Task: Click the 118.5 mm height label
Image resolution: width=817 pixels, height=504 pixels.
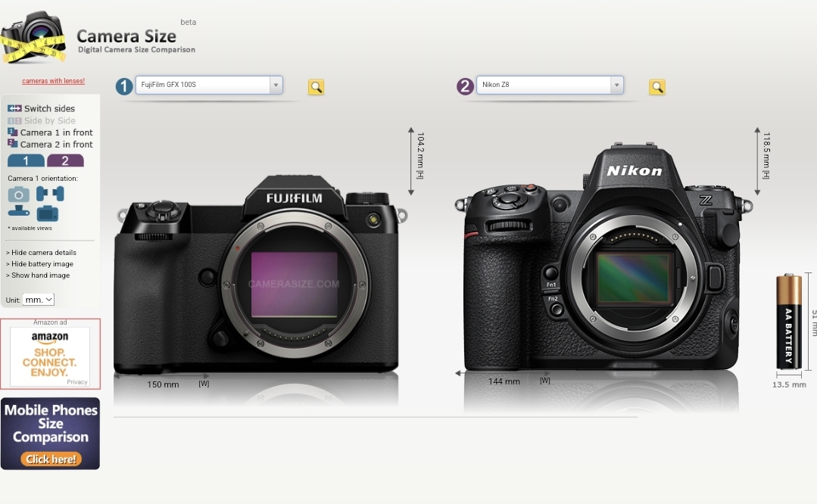Action: (766, 156)
